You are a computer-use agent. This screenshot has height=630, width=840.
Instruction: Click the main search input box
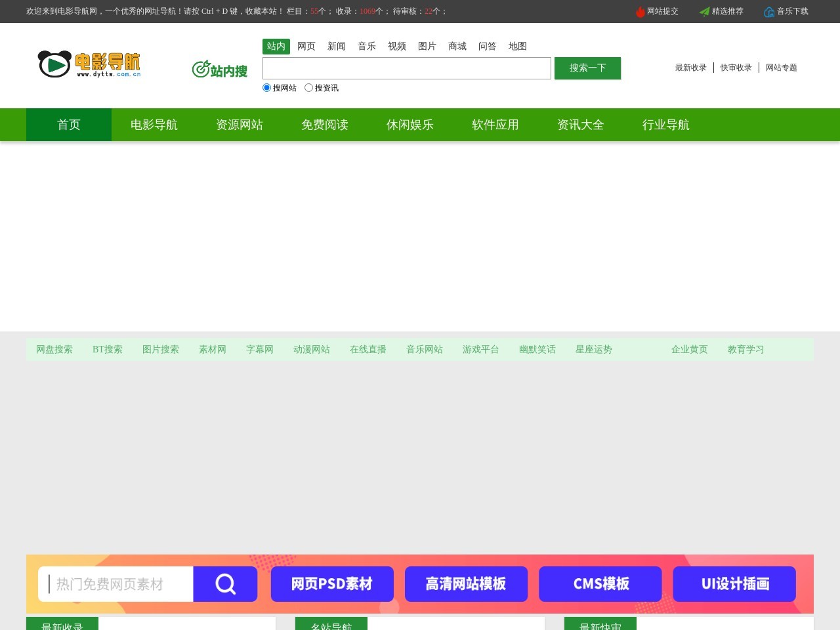pos(407,68)
